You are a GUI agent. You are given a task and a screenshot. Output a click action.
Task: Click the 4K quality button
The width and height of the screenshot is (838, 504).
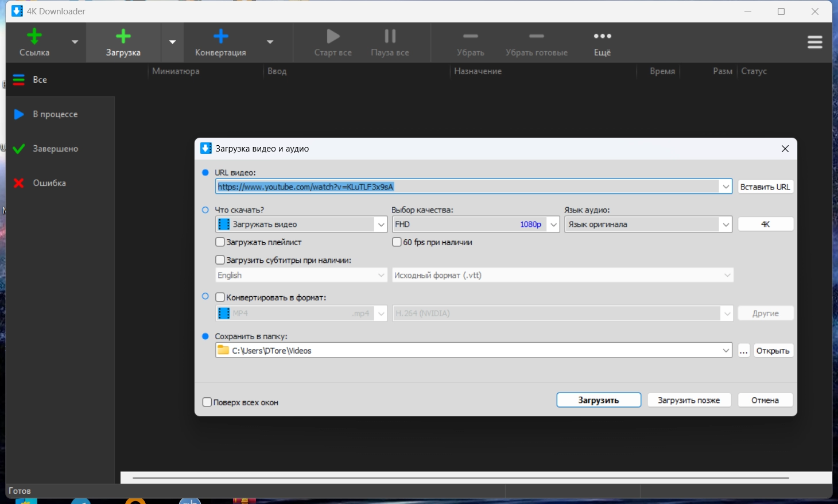(x=765, y=224)
